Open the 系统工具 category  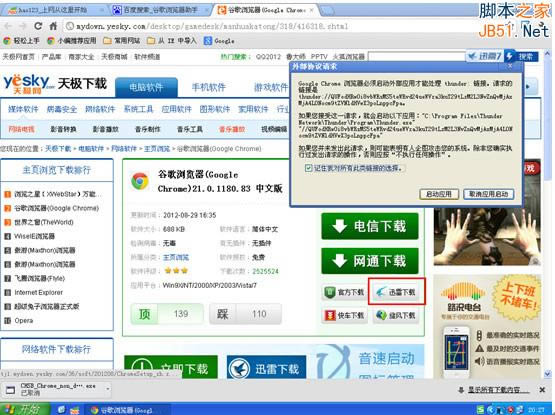point(138,109)
